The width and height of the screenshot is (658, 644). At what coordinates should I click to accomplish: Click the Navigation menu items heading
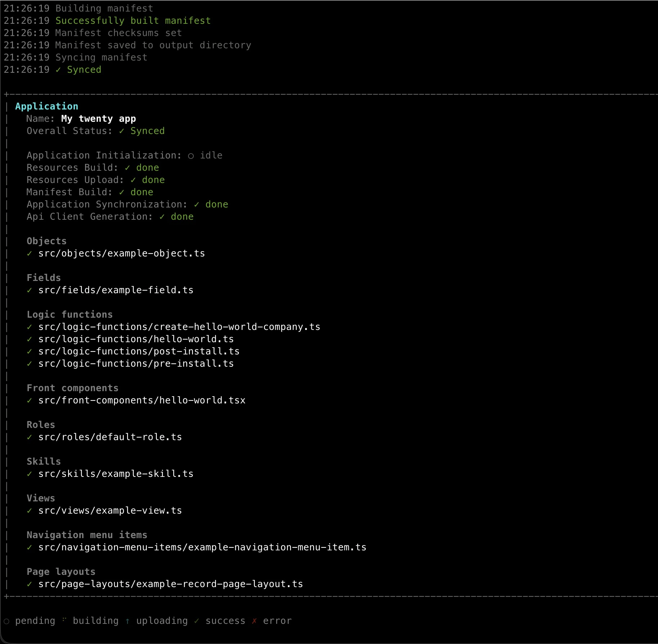87,535
